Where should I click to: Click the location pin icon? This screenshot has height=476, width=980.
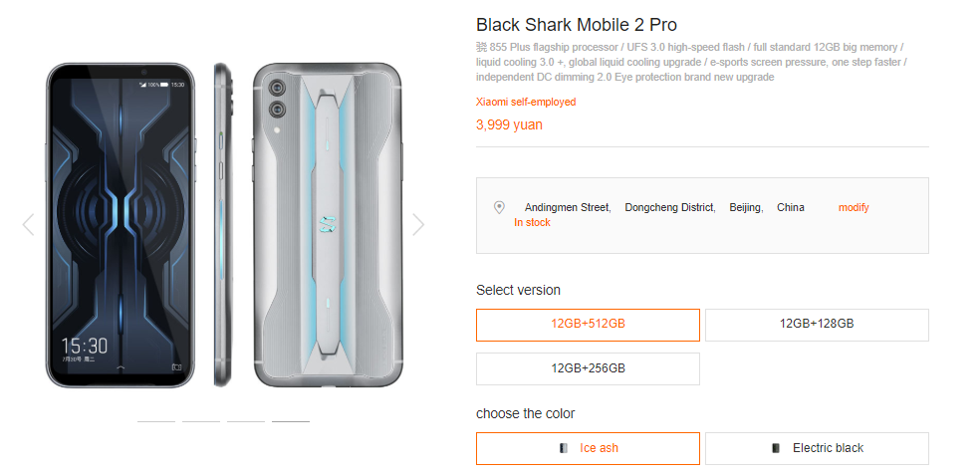(x=499, y=207)
